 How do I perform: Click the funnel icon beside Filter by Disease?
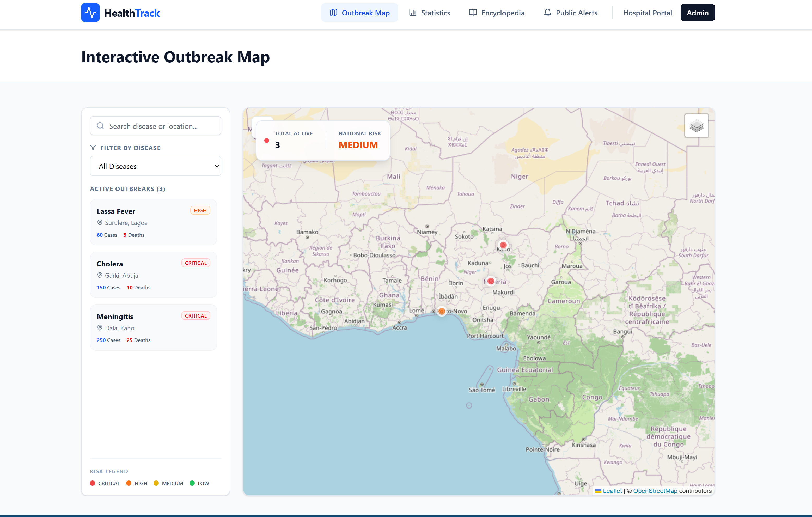(93, 148)
